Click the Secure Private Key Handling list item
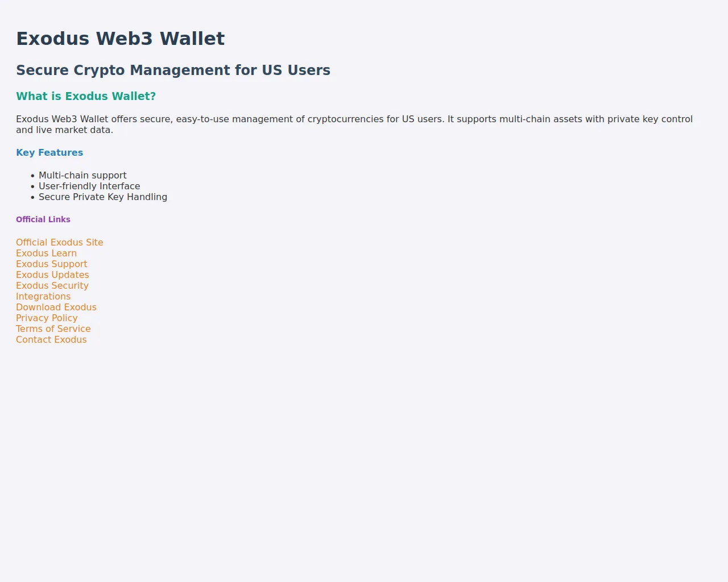The image size is (728, 582). click(x=103, y=197)
